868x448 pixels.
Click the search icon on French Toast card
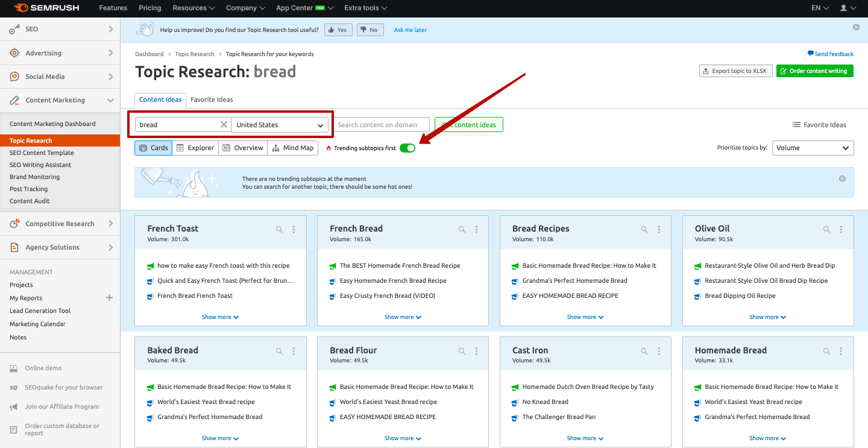tap(279, 230)
